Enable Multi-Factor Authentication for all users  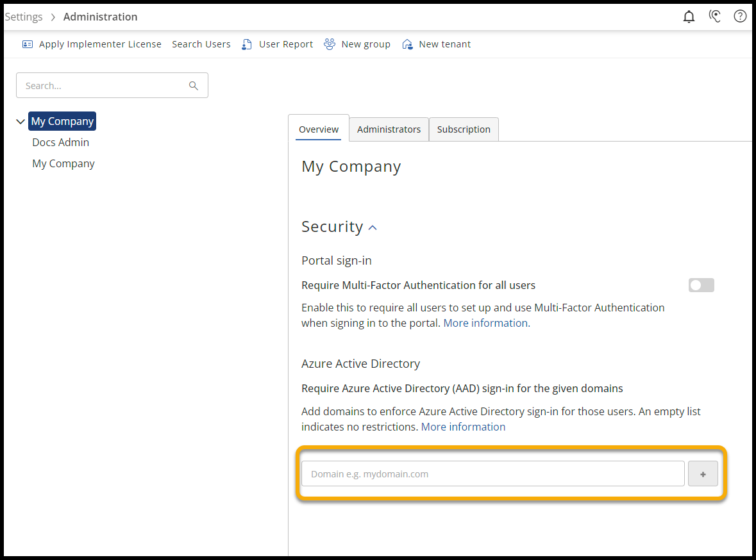[701, 286]
